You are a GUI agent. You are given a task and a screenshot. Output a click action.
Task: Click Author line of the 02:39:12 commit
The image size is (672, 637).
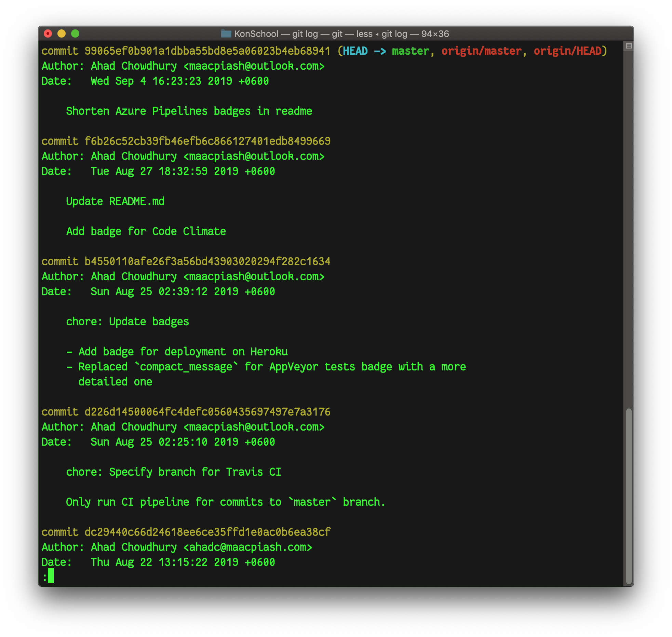coord(183,276)
